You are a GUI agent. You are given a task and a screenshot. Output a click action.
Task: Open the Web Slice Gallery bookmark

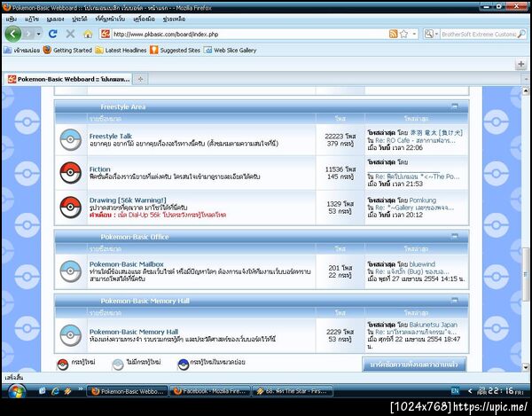(230, 51)
